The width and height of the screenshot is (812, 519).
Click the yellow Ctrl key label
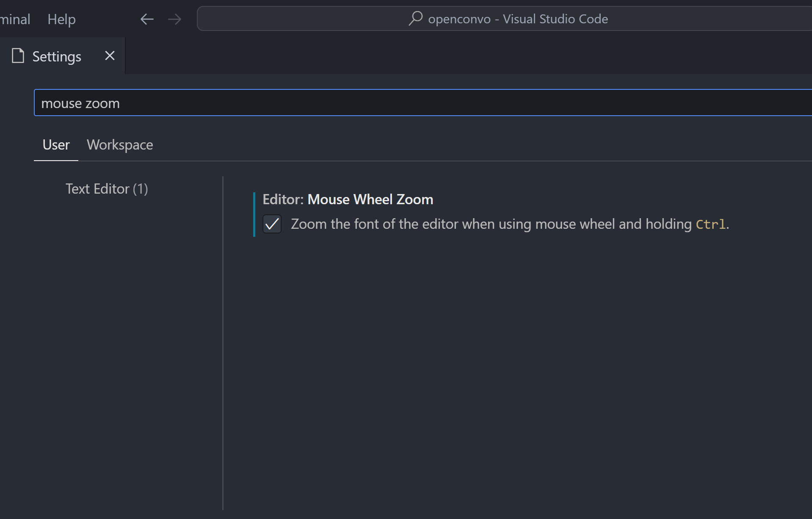pyautogui.click(x=710, y=224)
